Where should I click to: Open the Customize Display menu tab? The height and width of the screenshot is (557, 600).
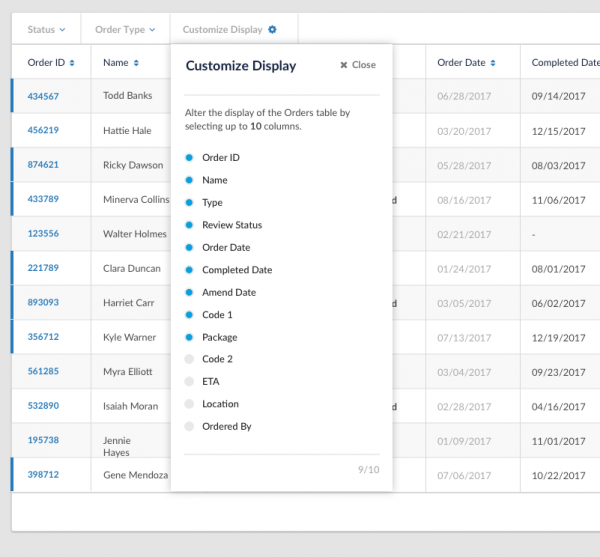point(222,30)
